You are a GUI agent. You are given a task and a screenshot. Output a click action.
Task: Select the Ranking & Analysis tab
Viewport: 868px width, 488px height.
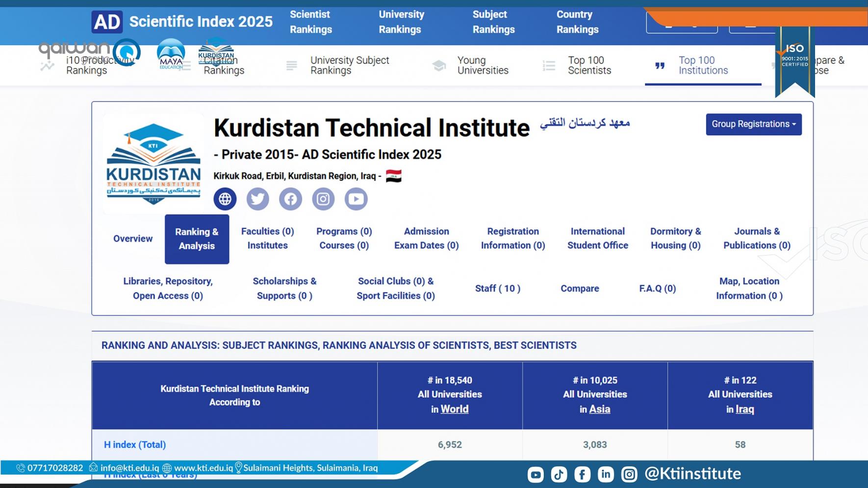click(197, 239)
